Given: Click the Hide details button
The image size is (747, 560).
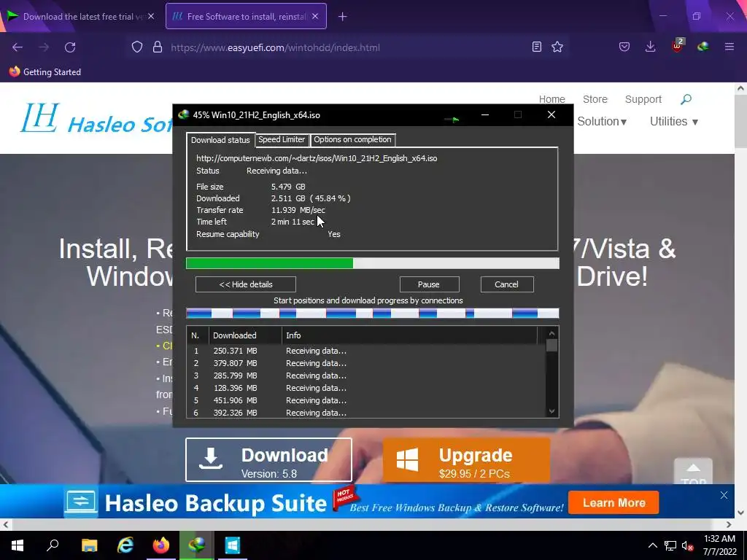Looking at the screenshot, I should [x=245, y=284].
